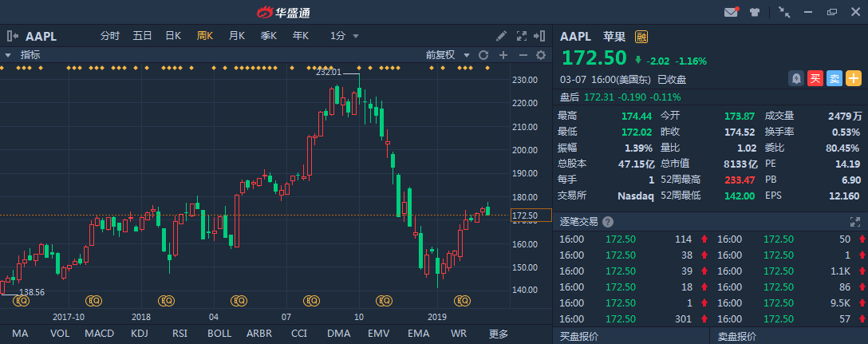Toggle compact window mode arrows
The height and width of the screenshot is (344, 868).
point(784,12)
